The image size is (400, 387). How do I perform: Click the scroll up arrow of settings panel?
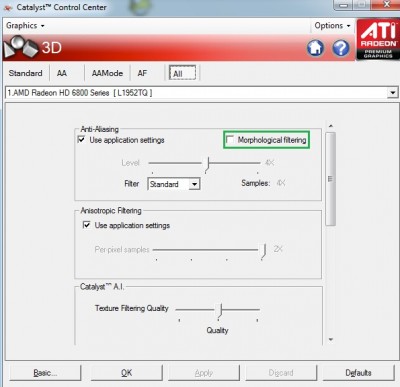click(331, 126)
